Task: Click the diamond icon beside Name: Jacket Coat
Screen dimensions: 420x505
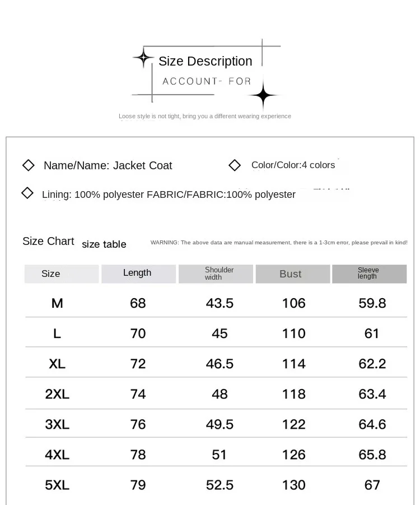Action: click(x=29, y=165)
